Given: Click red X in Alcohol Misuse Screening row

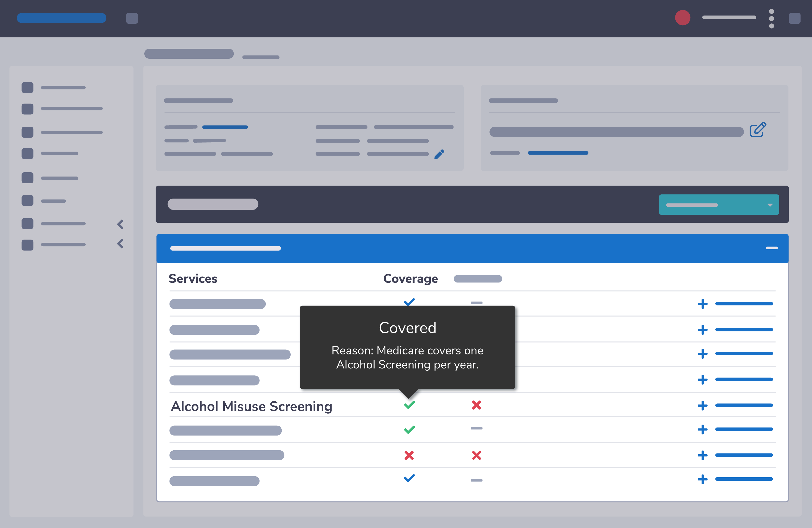Looking at the screenshot, I should point(476,405).
